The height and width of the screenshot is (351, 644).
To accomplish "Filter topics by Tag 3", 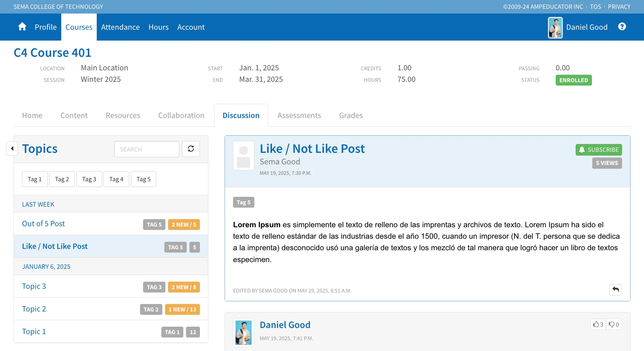I will (89, 179).
